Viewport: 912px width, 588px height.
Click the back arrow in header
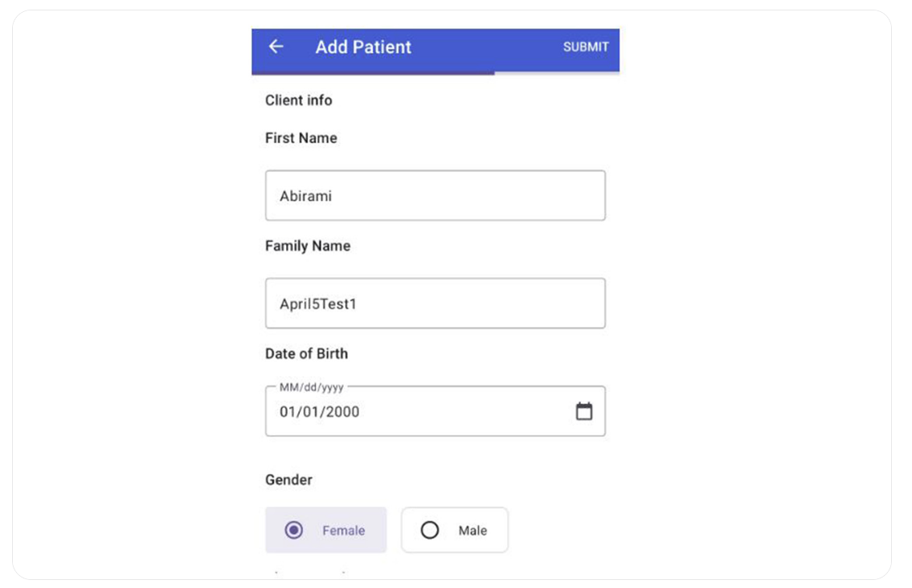276,47
